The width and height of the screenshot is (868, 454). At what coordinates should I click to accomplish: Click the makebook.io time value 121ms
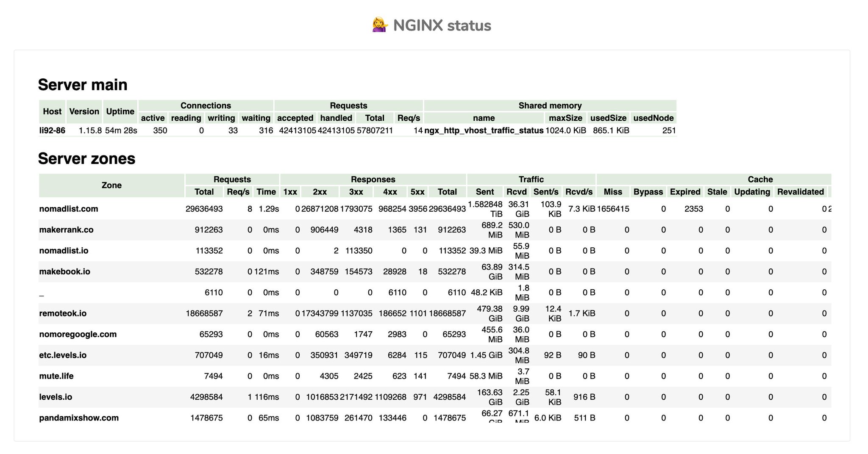[x=267, y=271]
